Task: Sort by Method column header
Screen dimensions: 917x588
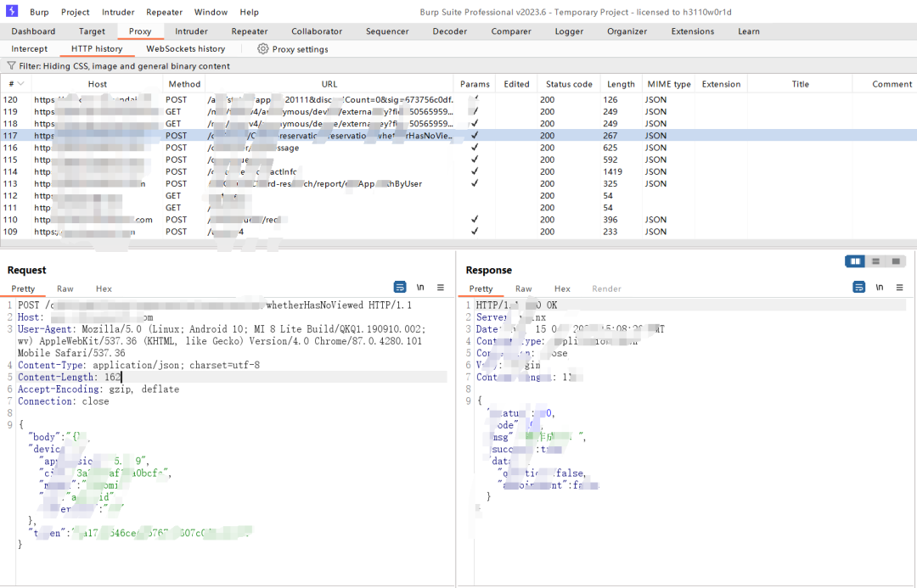Action: pyautogui.click(x=184, y=84)
